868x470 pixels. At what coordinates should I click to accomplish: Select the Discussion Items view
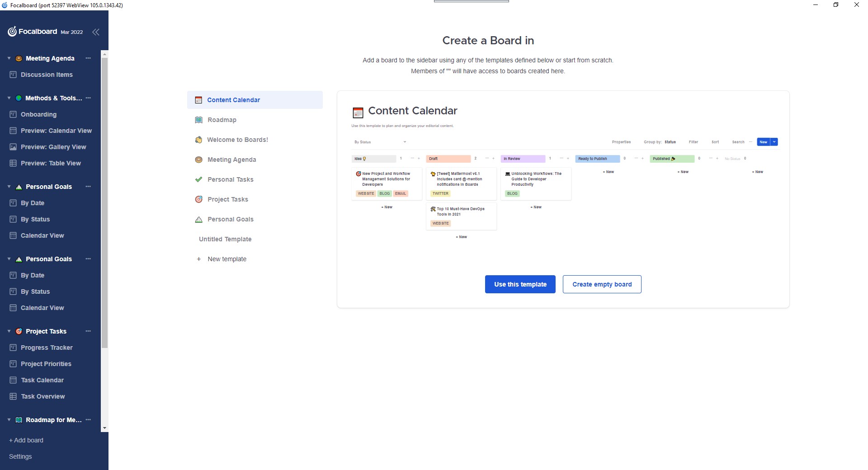click(47, 75)
